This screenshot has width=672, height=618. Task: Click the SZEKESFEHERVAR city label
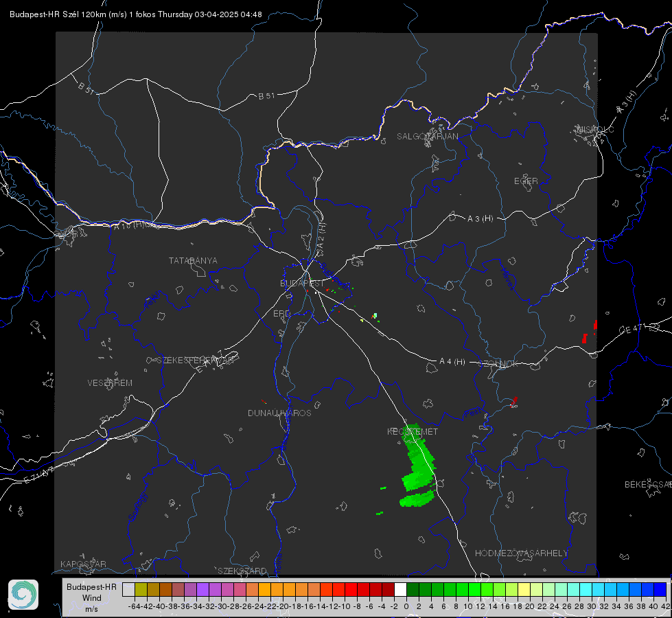195,360
